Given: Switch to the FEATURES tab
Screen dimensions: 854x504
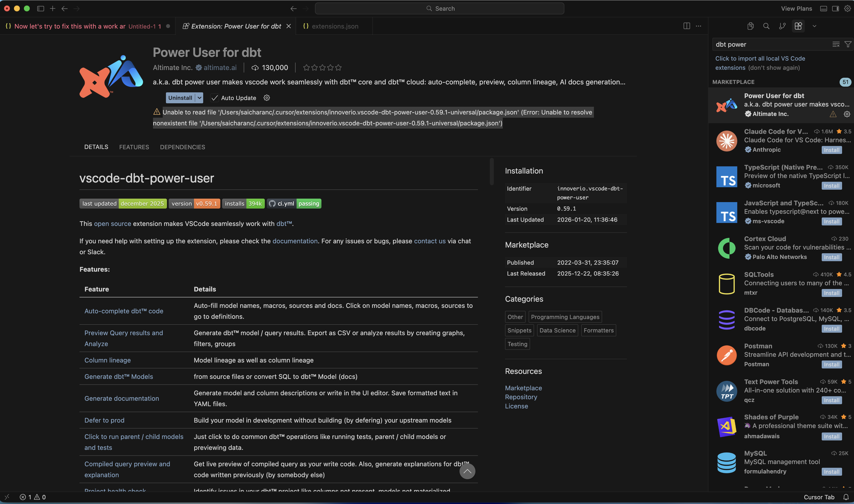Looking at the screenshot, I should click(134, 147).
